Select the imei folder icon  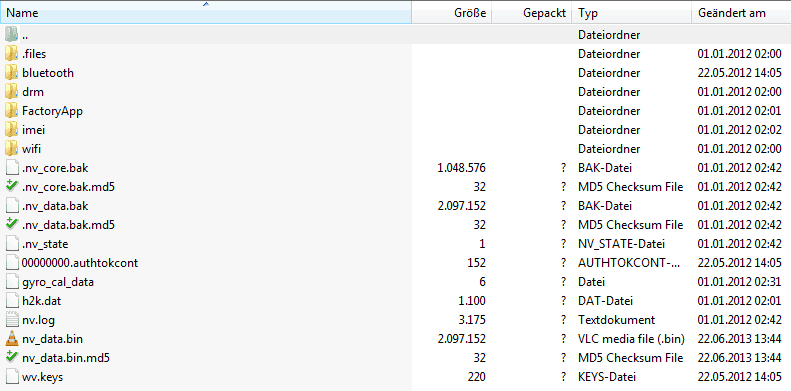tap(11, 130)
